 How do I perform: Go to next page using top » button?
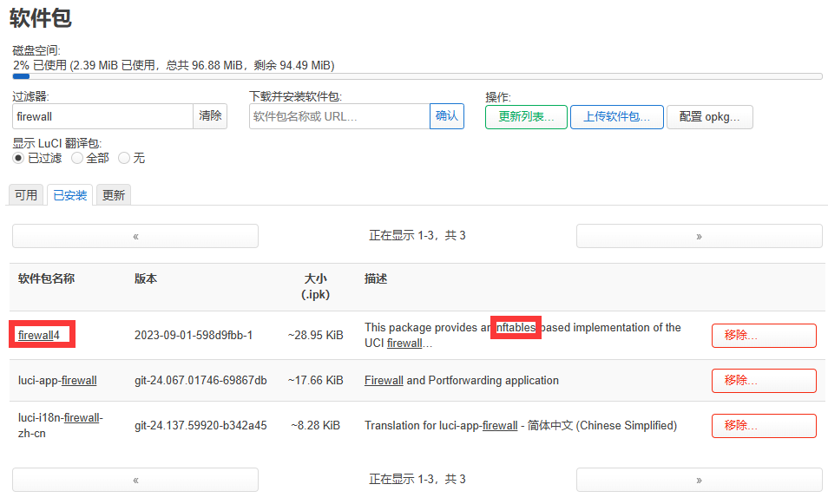[699, 236]
